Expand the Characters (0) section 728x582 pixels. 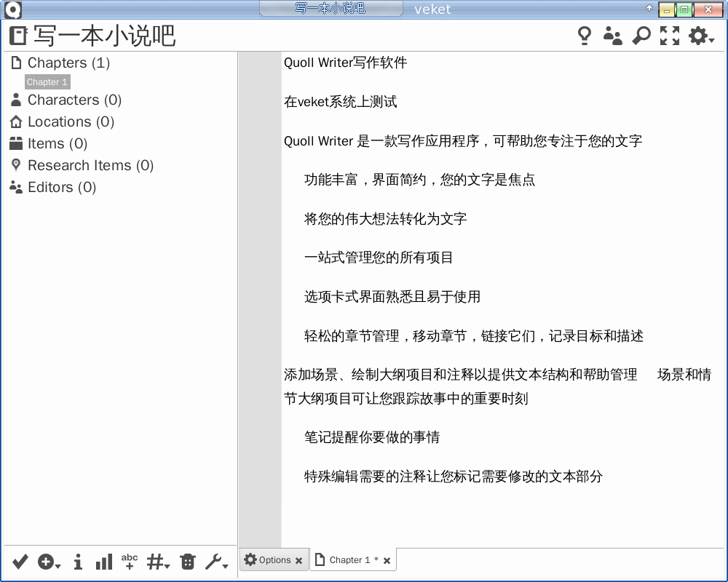point(74,100)
